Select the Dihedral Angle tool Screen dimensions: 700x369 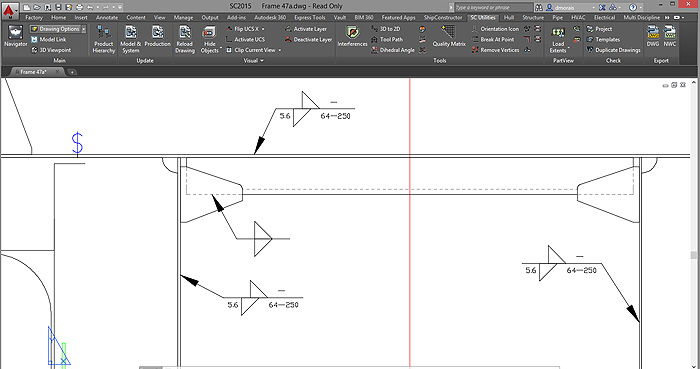393,50
